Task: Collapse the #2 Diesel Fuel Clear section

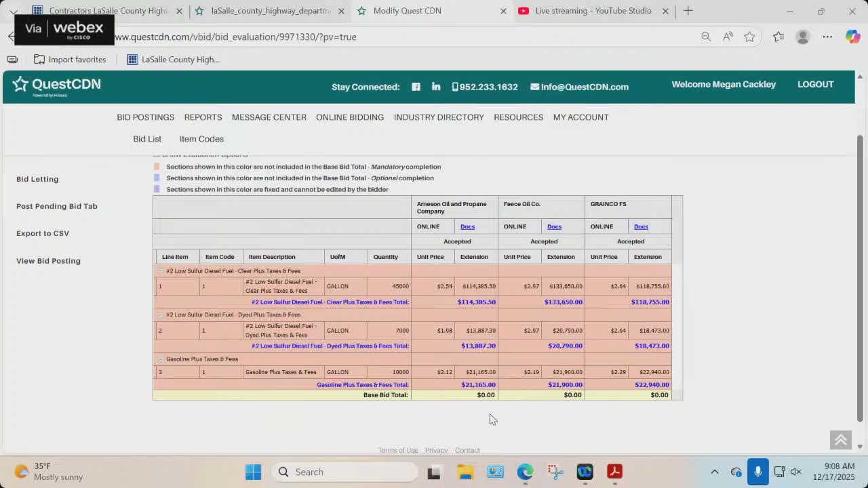Action: (x=161, y=271)
